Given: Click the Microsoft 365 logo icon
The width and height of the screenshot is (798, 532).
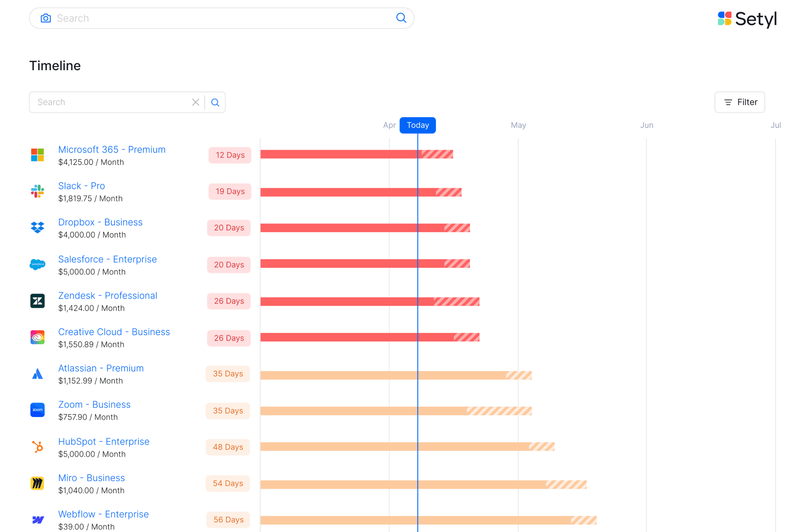Looking at the screenshot, I should point(37,155).
